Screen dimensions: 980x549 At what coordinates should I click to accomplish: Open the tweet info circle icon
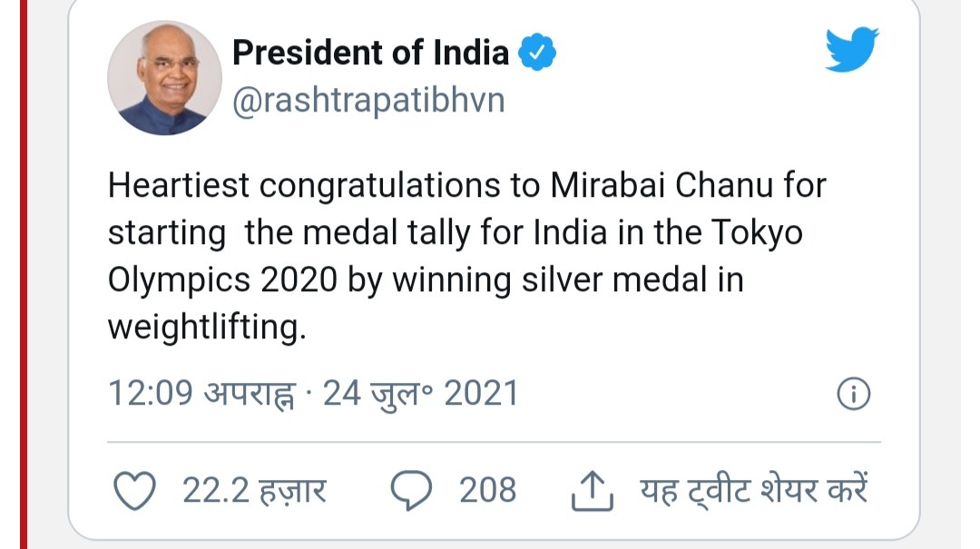(x=853, y=394)
